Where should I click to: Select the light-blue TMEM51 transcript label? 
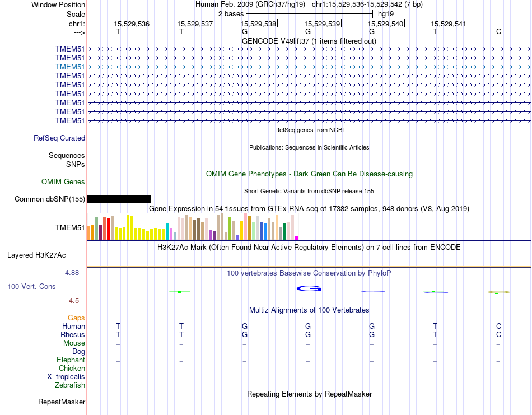70,67
